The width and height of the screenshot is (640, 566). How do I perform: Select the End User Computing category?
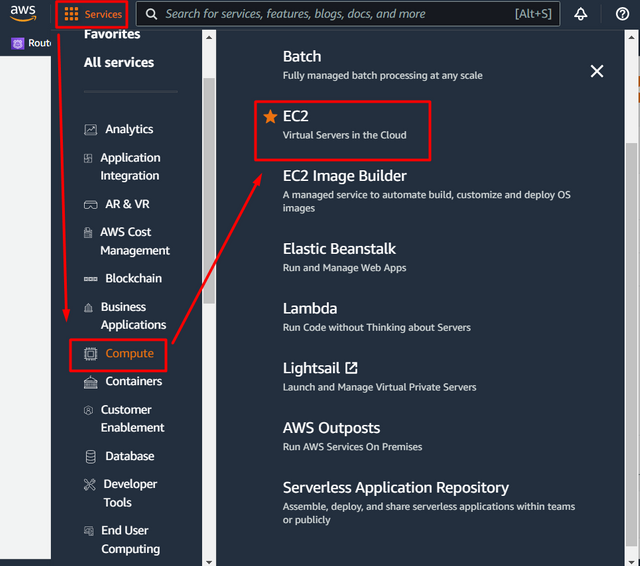click(x=131, y=540)
